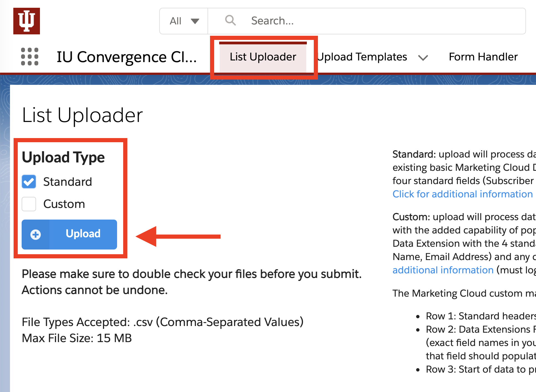
Task: Click the Upload Type section heading
Action: 63,157
